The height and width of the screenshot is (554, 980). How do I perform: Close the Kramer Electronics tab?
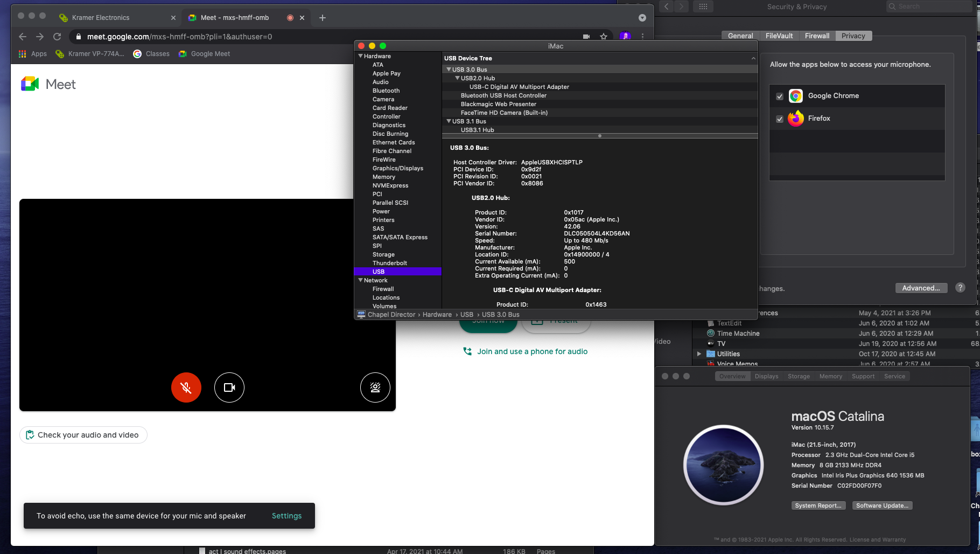click(173, 18)
